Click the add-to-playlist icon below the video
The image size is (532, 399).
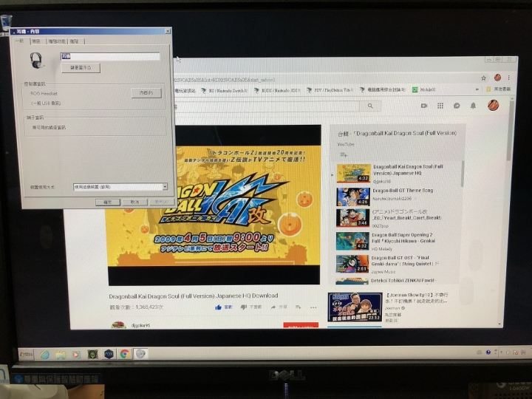coord(298,307)
